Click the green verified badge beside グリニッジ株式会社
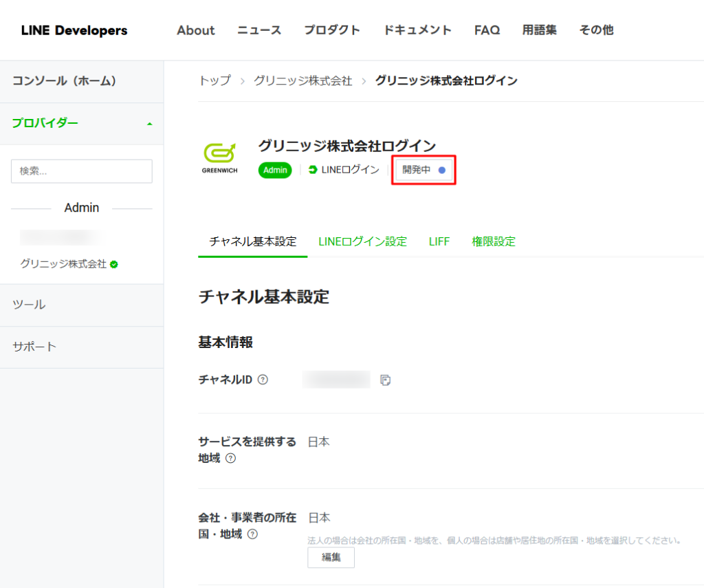The width and height of the screenshot is (704, 588). [114, 264]
